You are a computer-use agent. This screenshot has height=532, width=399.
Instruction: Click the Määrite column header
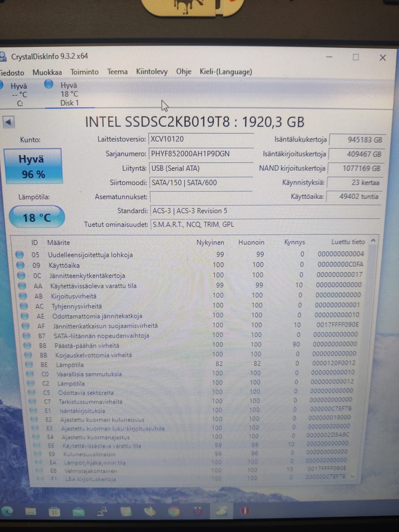pos(58,242)
